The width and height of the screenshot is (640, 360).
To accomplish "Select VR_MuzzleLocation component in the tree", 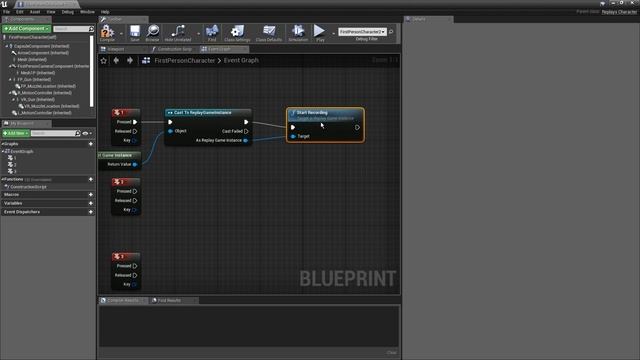I will point(51,106).
